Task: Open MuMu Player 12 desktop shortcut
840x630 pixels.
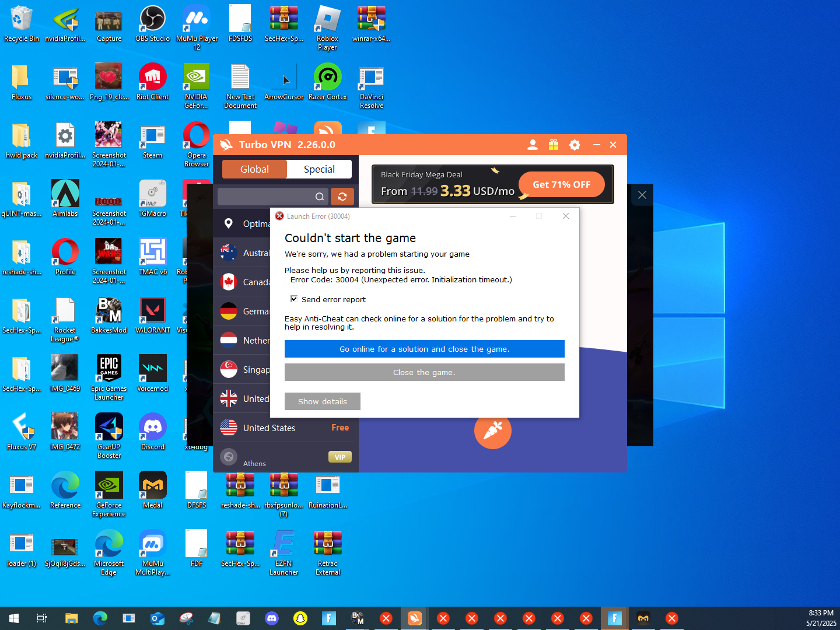Action: click(197, 28)
